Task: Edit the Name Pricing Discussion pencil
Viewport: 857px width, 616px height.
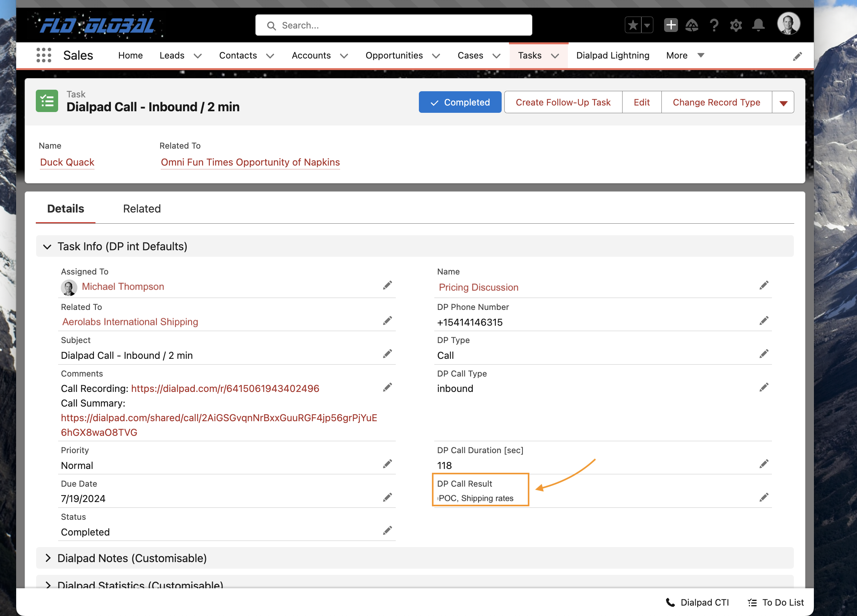Action: point(764,285)
